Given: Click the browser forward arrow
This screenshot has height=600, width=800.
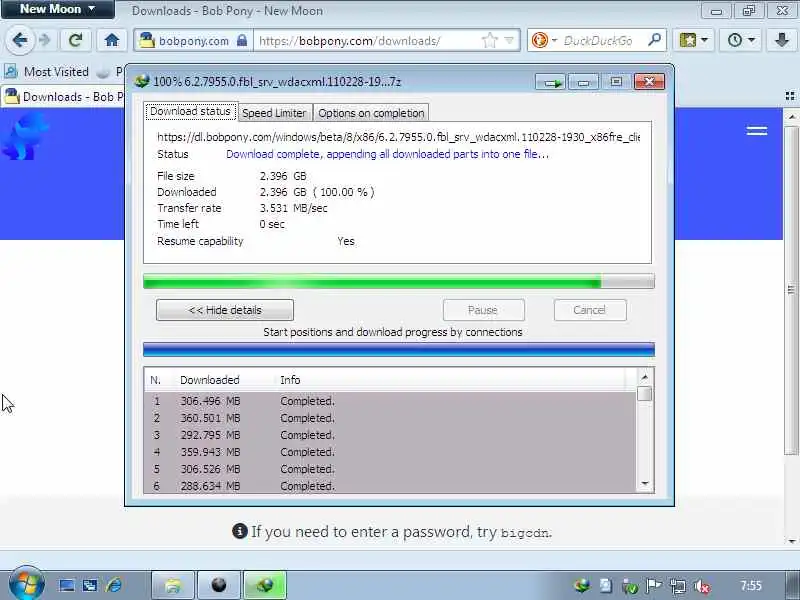Looking at the screenshot, I should click(x=45, y=40).
